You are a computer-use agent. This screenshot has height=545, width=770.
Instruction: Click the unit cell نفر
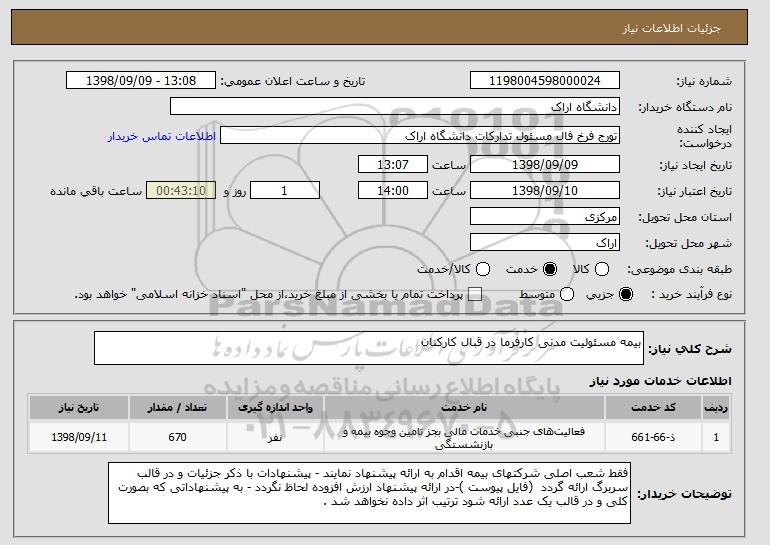coord(275,437)
